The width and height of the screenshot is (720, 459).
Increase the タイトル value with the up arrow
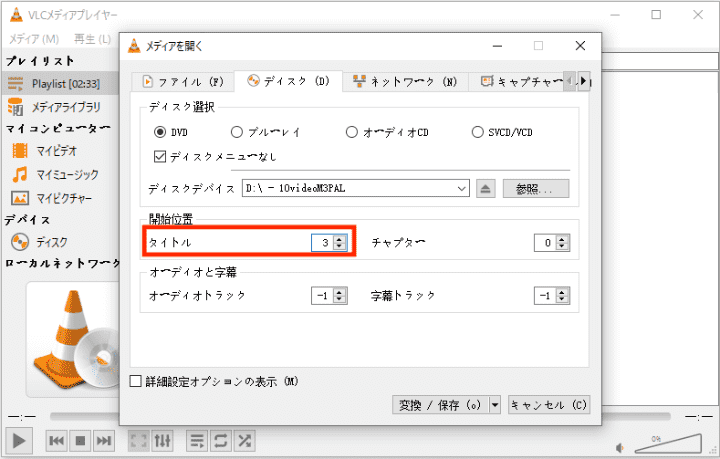tap(339, 239)
